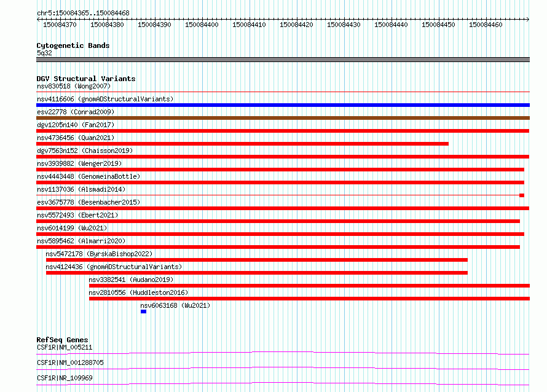
Task: Click ruler position 150084390
Action: point(154,25)
